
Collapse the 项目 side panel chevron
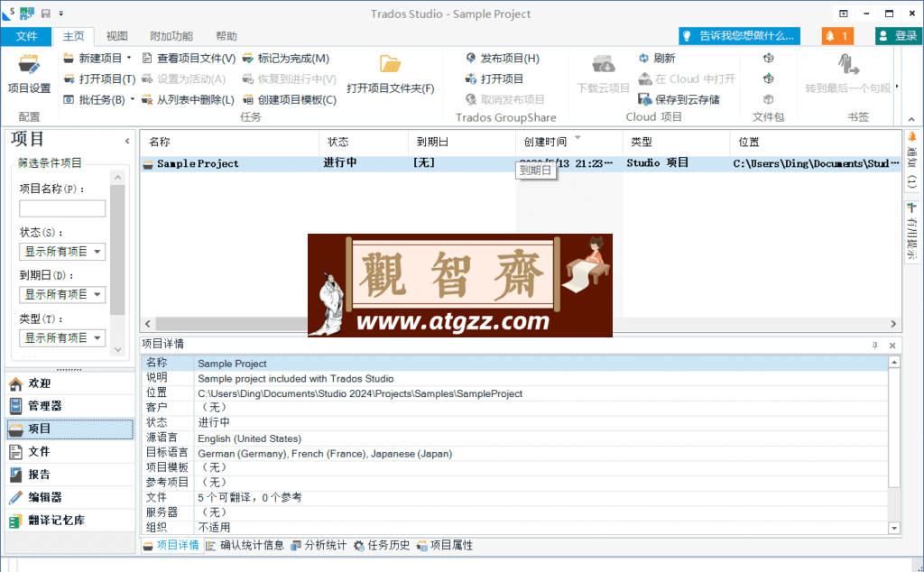click(x=127, y=142)
